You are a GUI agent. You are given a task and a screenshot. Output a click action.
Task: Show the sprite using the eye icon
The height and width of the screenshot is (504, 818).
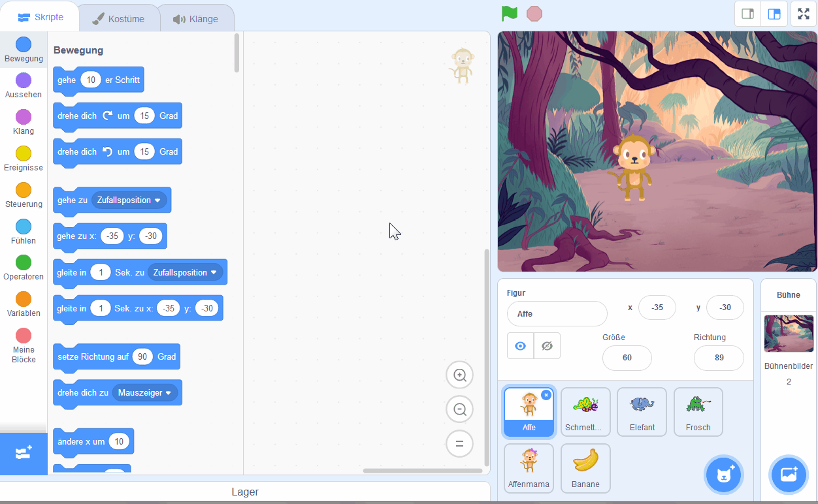(x=520, y=346)
